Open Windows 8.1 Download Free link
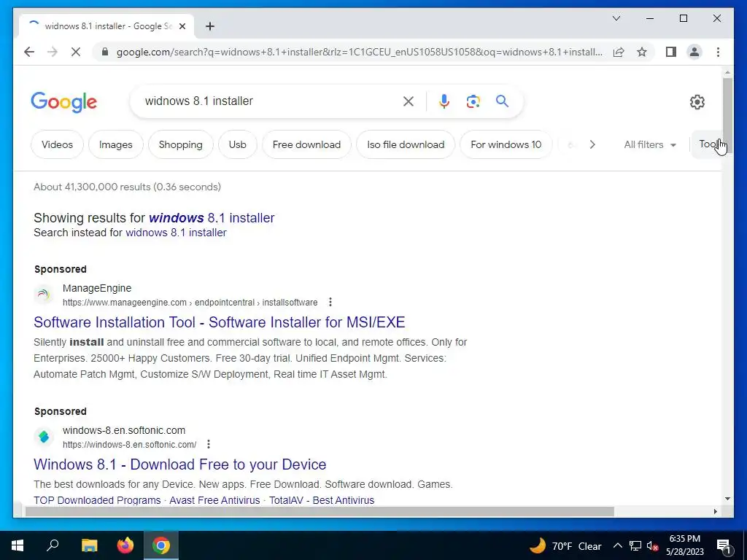 coord(180,464)
